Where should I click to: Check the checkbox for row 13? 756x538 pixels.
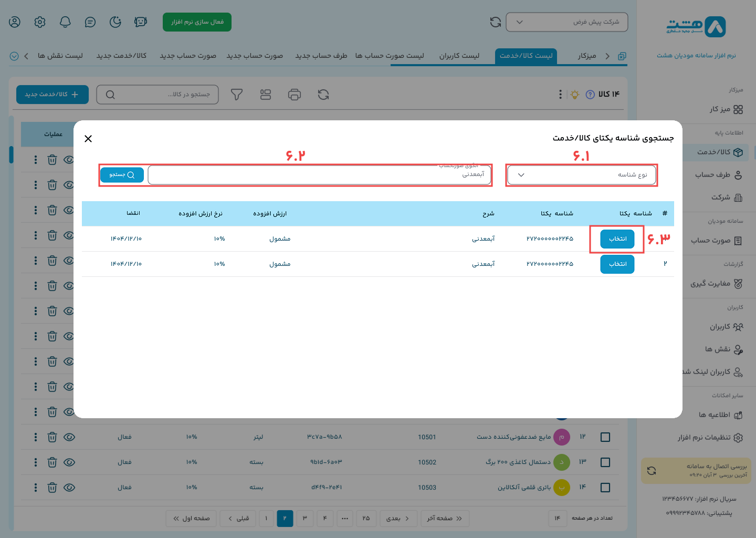(x=605, y=462)
